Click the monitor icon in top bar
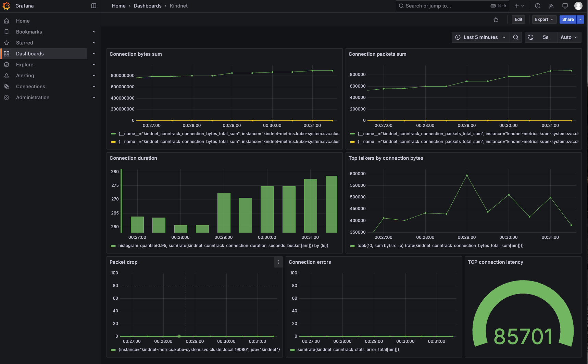 (565, 6)
